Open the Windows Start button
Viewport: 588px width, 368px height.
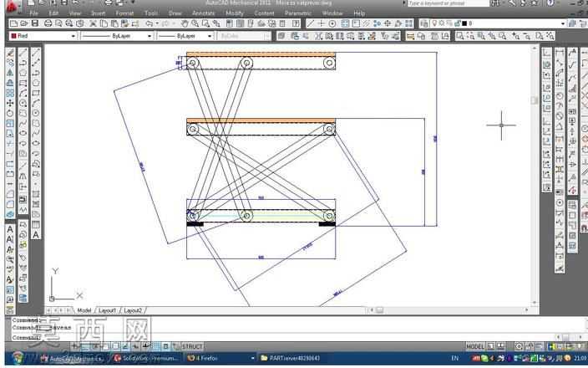point(18,358)
